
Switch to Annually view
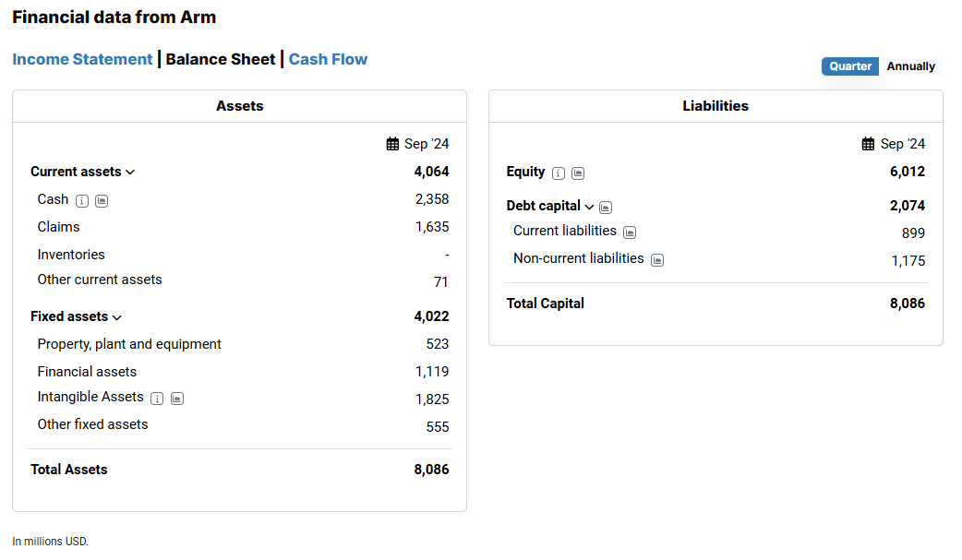tap(910, 66)
